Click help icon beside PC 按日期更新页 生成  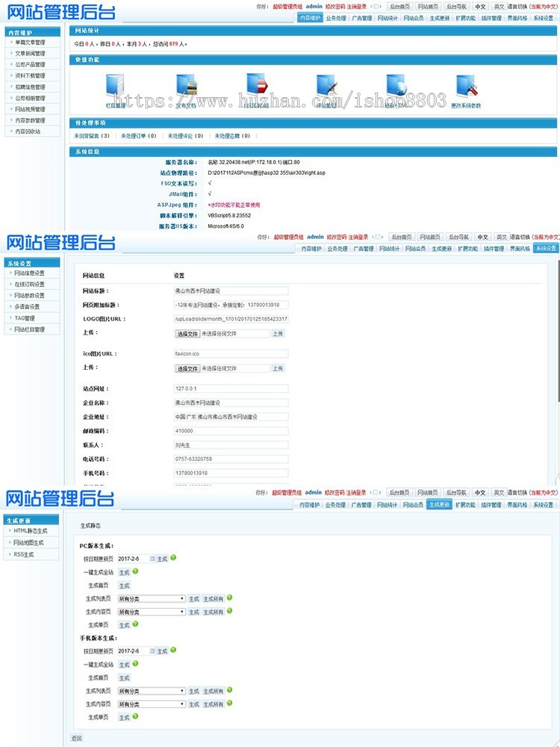click(173, 557)
